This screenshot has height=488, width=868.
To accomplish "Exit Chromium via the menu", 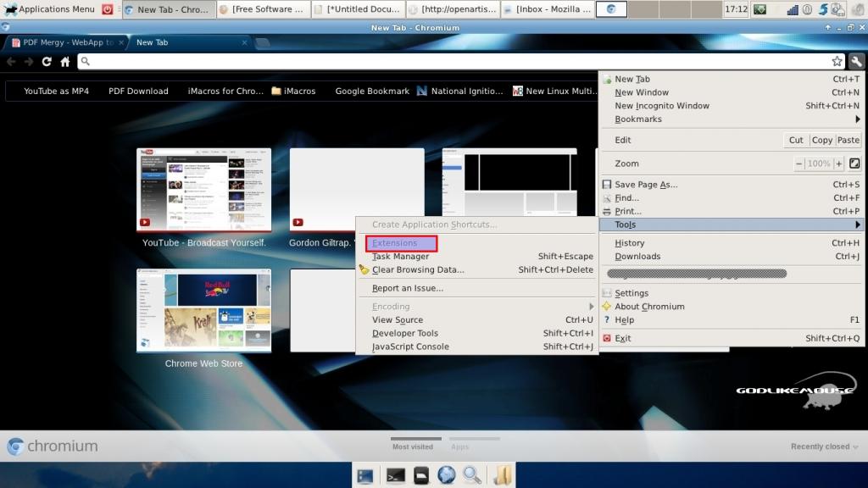I will pyautogui.click(x=731, y=338).
